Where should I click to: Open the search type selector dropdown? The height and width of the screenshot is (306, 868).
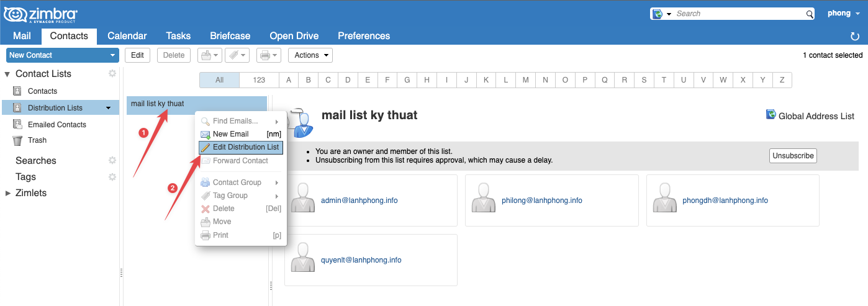[662, 14]
